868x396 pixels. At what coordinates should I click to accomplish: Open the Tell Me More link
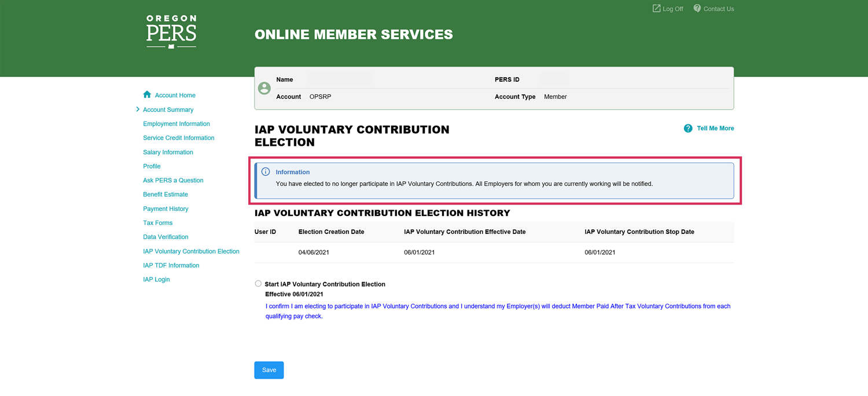(x=715, y=129)
